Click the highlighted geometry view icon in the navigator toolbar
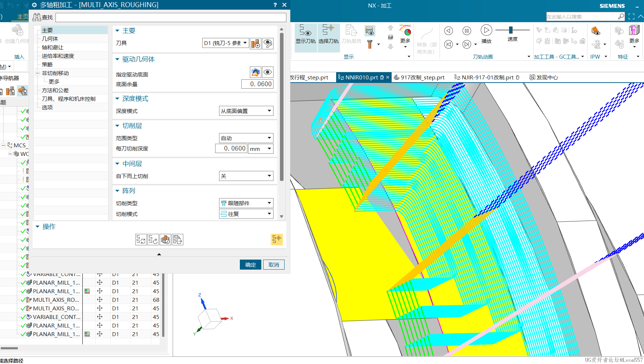 click(22, 91)
